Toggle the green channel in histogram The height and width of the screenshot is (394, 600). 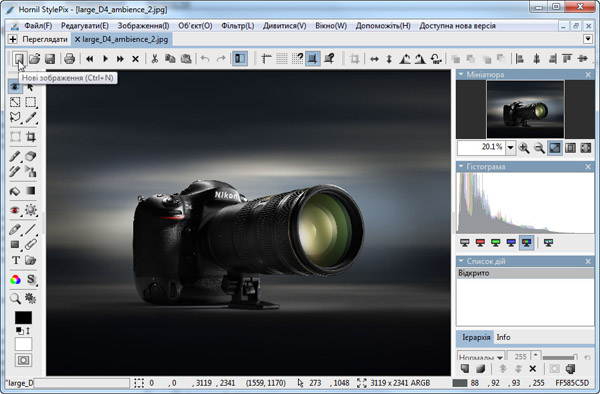coord(496,243)
